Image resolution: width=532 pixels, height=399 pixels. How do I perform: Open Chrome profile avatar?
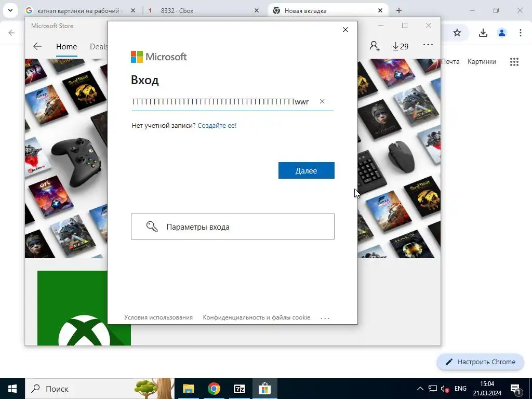(x=502, y=33)
